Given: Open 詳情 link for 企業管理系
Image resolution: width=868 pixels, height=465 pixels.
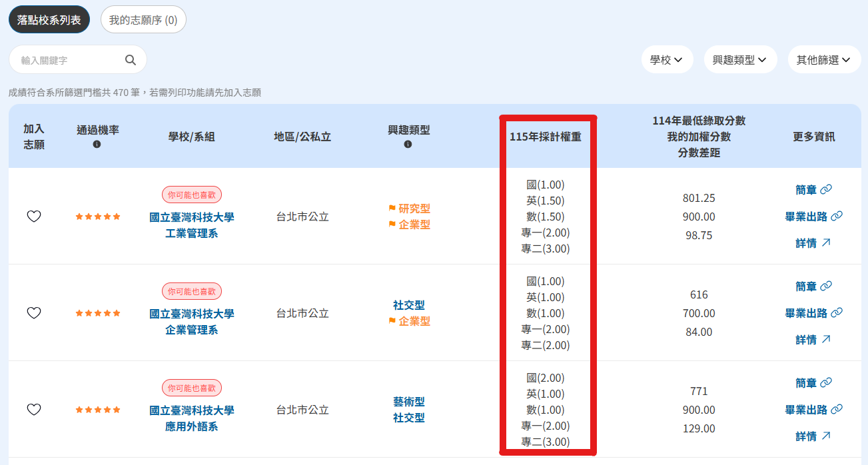Looking at the screenshot, I should [x=813, y=340].
